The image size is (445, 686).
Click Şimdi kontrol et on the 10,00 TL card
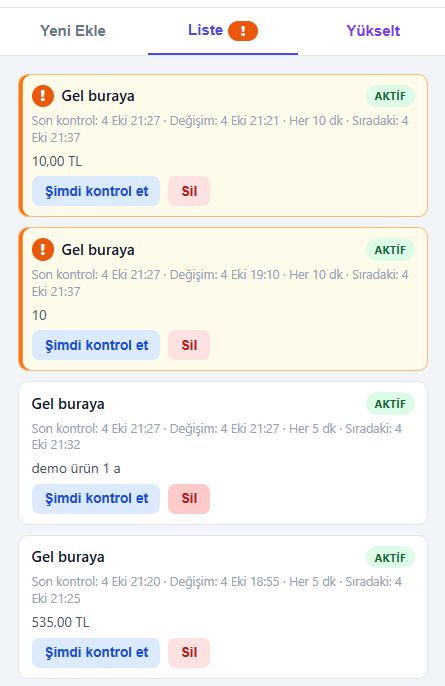[x=96, y=191]
